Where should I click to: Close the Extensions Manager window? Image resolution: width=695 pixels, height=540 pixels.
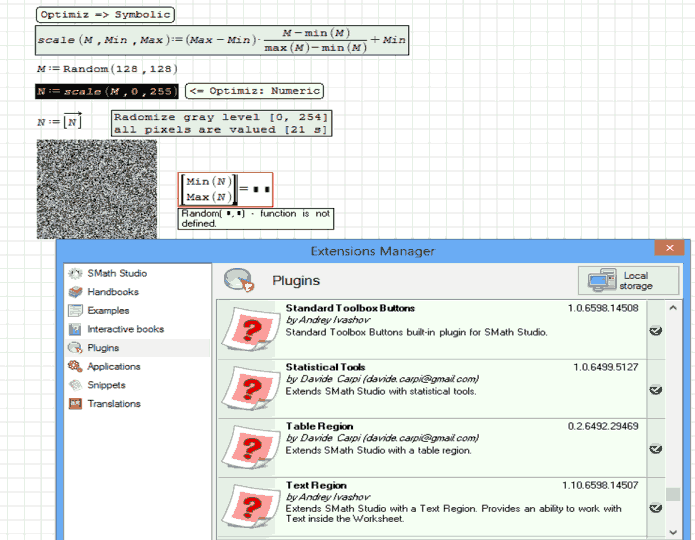(669, 249)
